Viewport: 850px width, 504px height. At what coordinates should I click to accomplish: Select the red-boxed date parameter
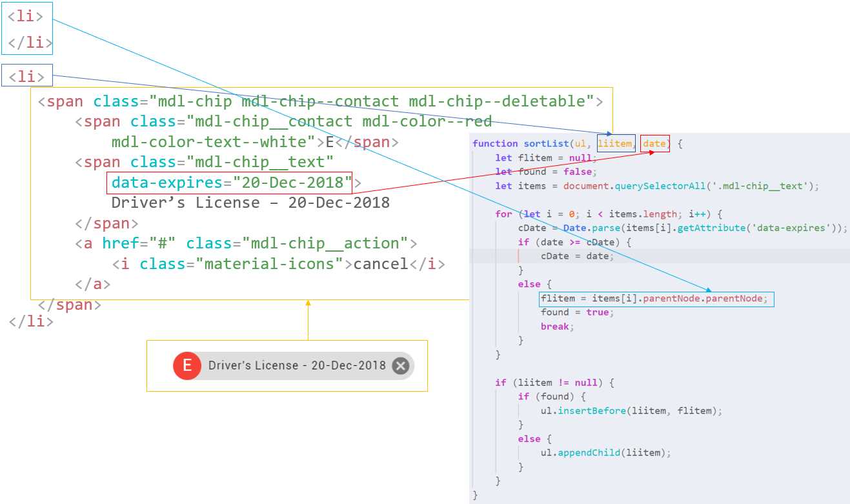654,143
